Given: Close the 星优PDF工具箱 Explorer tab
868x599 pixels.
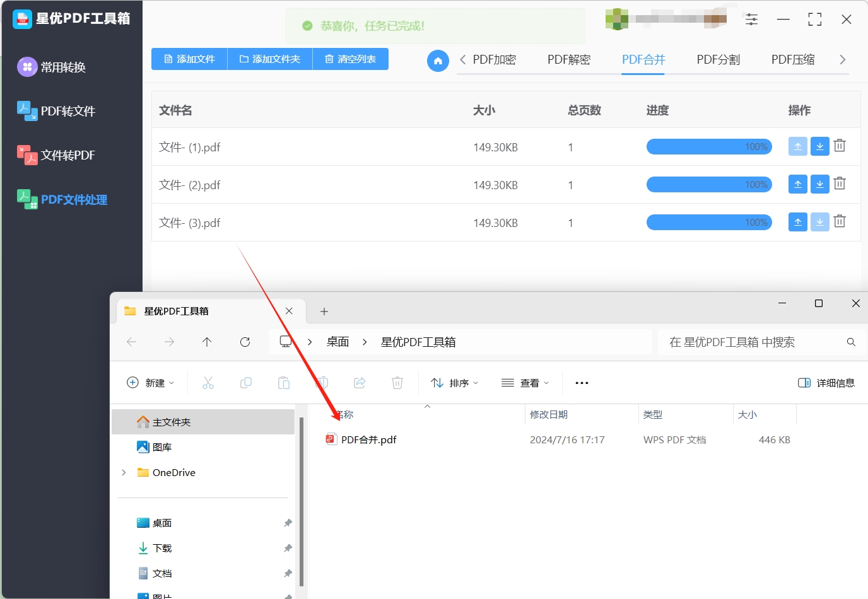Looking at the screenshot, I should 289,311.
